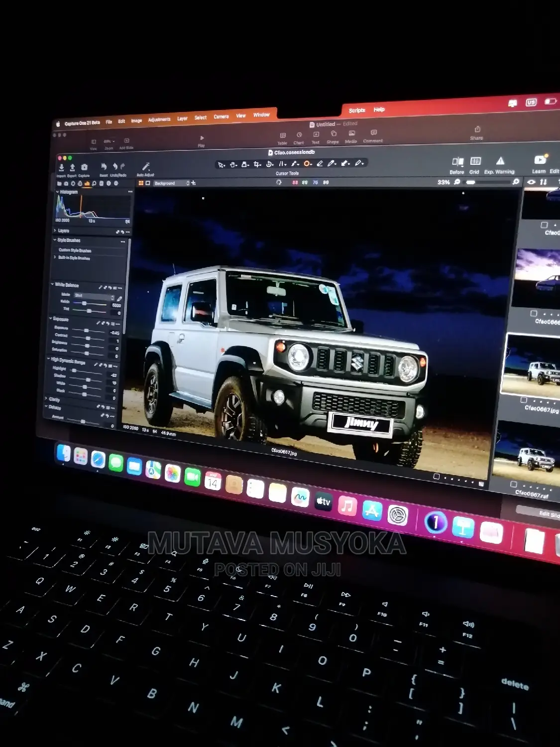This screenshot has height=747, width=560.
Task: Click the browser sort arrows icon
Action: [x=543, y=182]
